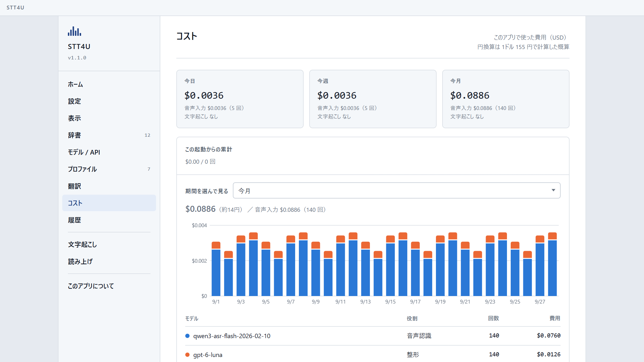Image resolution: width=644 pixels, height=362 pixels.
Task: Go to the 設定 page
Action: 109,101
